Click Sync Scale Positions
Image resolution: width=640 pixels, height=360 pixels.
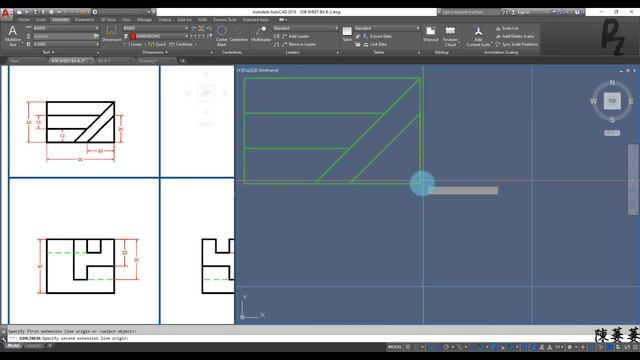[x=516, y=44]
